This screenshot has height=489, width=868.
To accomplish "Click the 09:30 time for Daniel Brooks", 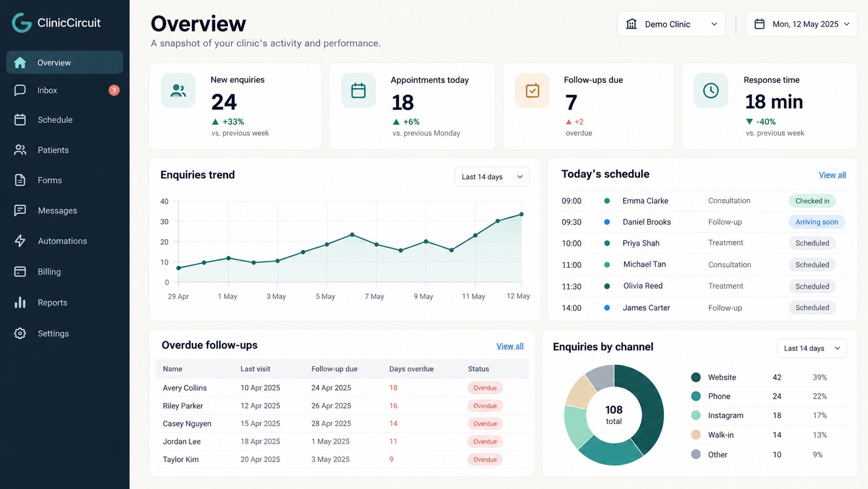I will pyautogui.click(x=571, y=222).
